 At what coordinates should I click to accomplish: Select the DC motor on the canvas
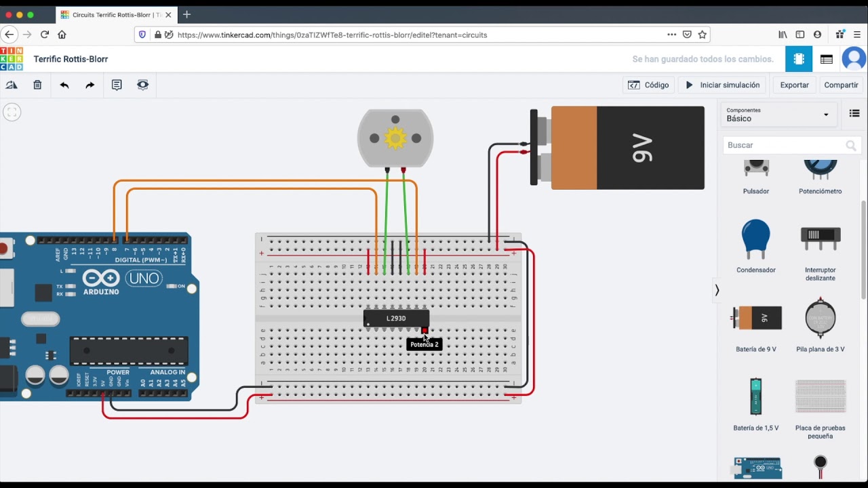[x=395, y=138]
